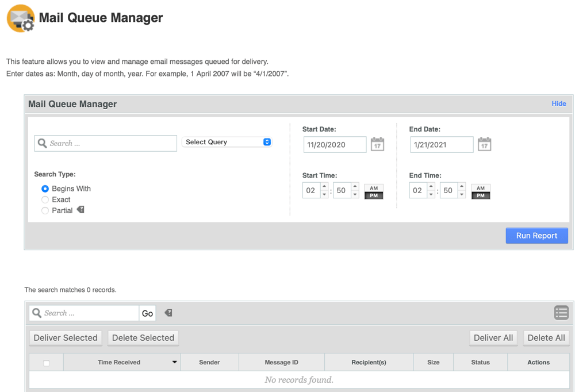Open the End Date calendar picker
Image resolution: width=575 pixels, height=392 pixels.
[x=484, y=144]
